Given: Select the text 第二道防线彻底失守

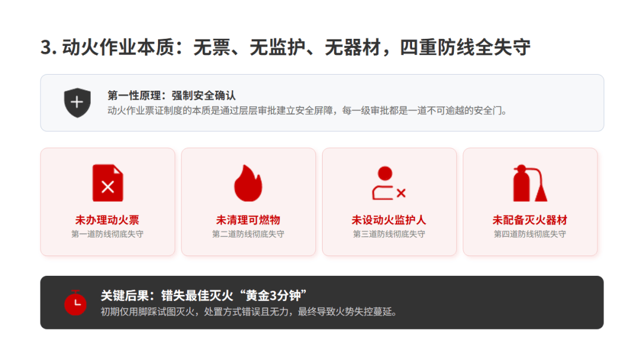Looking at the screenshot, I should tap(248, 234).
